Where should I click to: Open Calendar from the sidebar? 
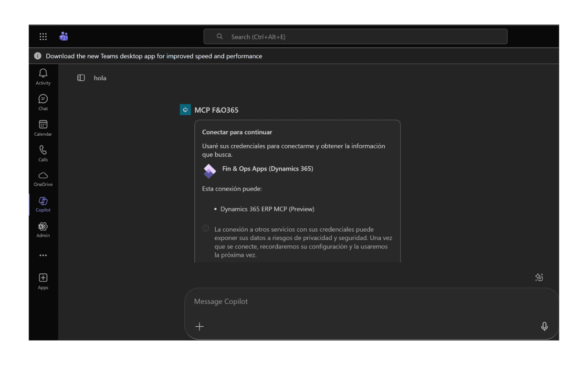[43, 128]
